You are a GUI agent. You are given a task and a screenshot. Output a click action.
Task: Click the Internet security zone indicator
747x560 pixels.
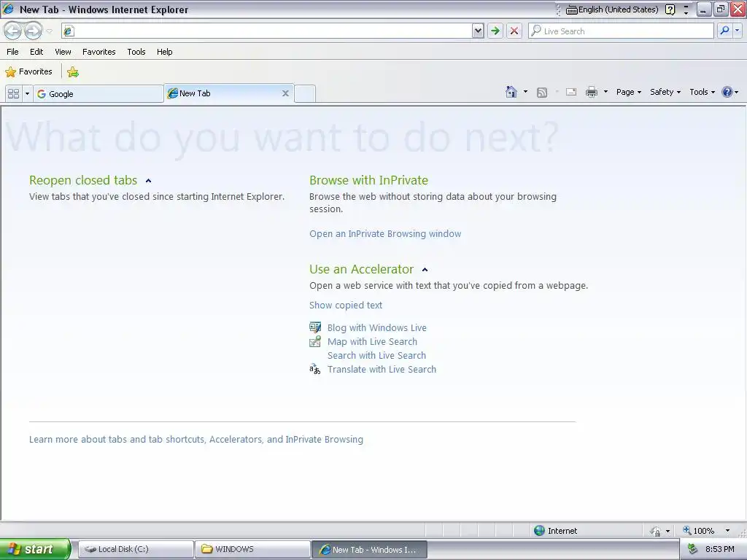555,531
